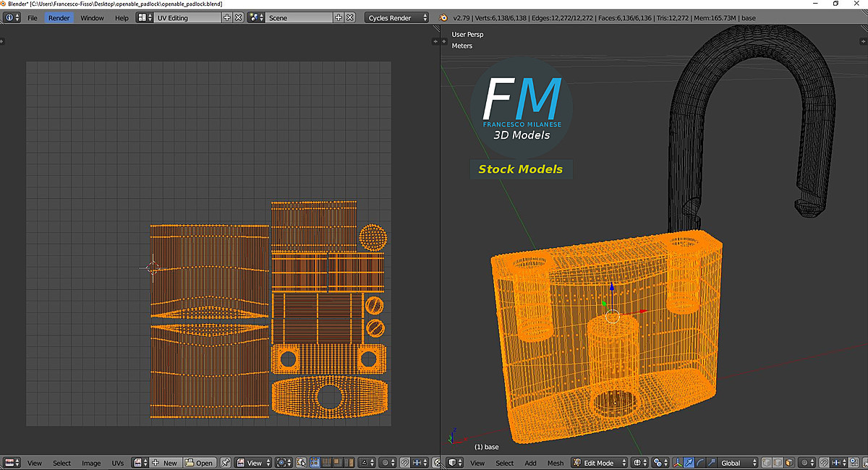Toggle the 3D manipulator widget
The image size is (868, 470).
tap(678, 463)
